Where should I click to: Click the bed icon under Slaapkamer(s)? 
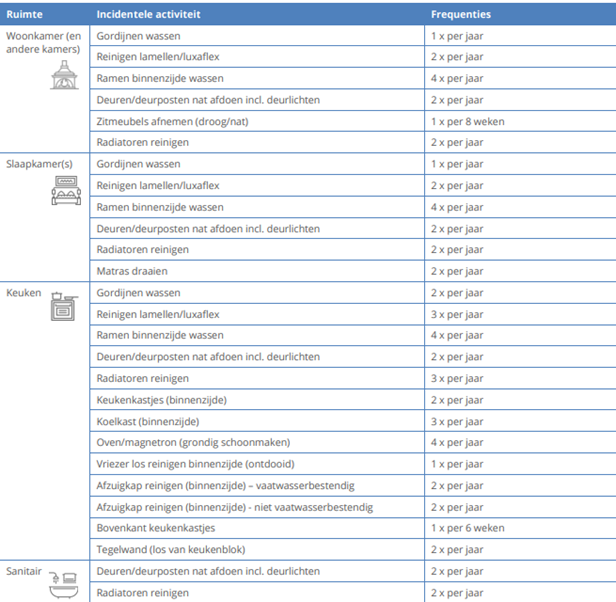pyautogui.click(x=66, y=190)
